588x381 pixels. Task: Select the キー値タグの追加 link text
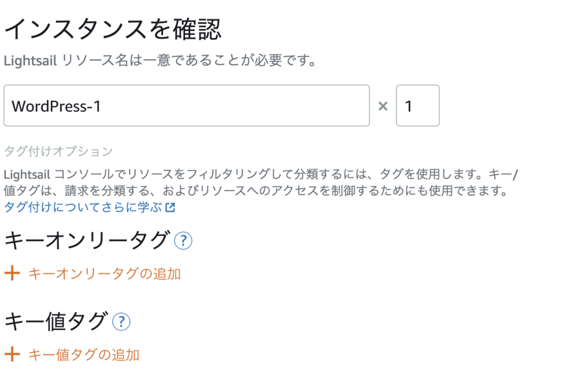tap(84, 355)
